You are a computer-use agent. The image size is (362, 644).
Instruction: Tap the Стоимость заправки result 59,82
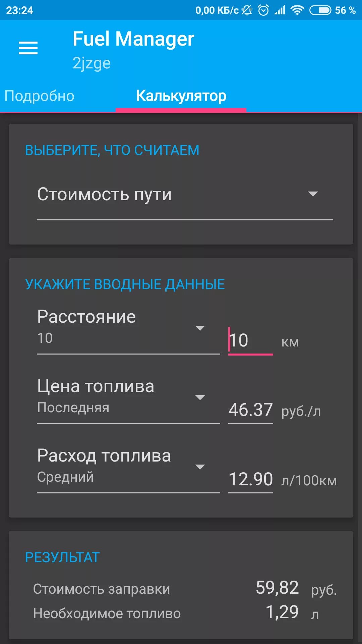[x=277, y=588]
